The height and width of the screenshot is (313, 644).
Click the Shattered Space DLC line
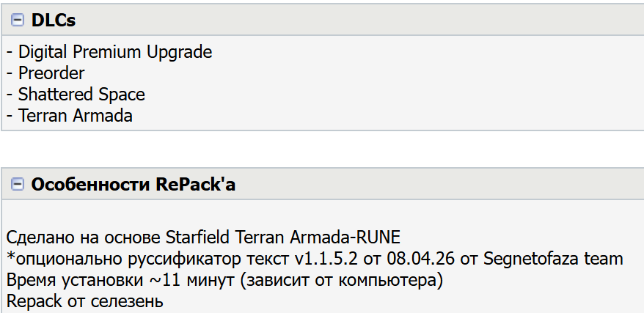(x=81, y=95)
